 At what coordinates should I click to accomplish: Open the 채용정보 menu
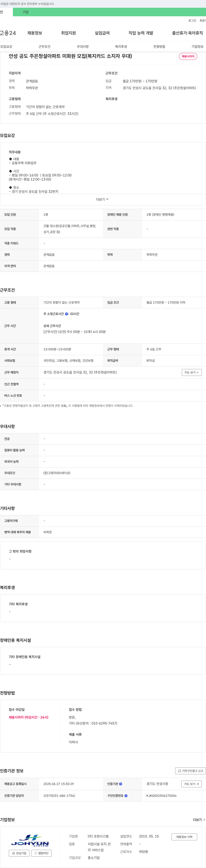tap(35, 33)
